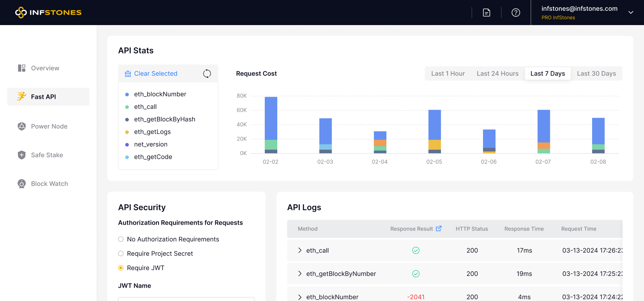The height and width of the screenshot is (301, 644).
Task: Expand the eth_blockNumber log row
Action: point(300,297)
